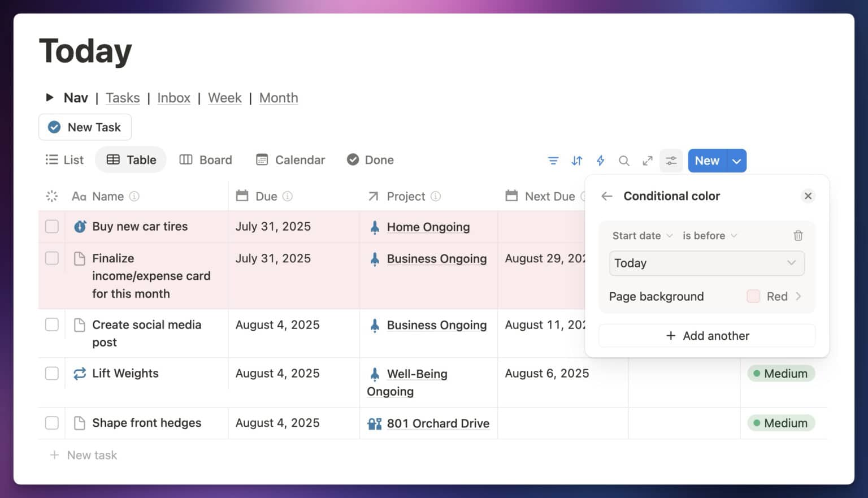Switch to the Board view

[206, 159]
